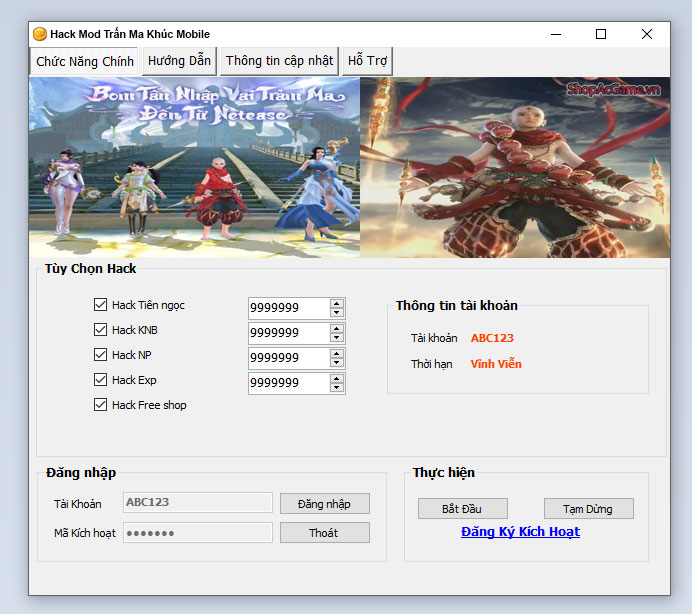Toggle the Hack Tiên ngọc checkbox
The width and height of the screenshot is (693, 616).
100,305
